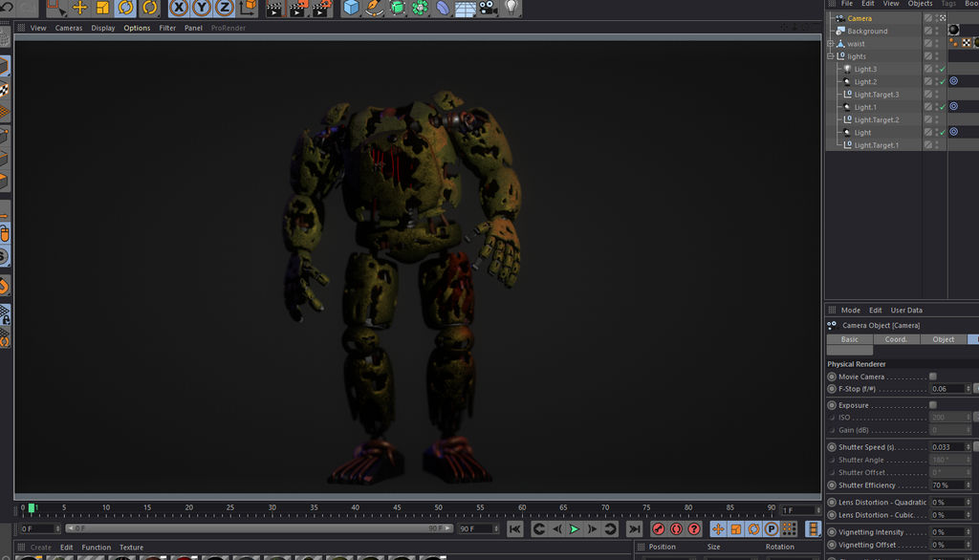Open the green Array modeling icon
The width and height of the screenshot is (979, 560).
click(x=421, y=8)
